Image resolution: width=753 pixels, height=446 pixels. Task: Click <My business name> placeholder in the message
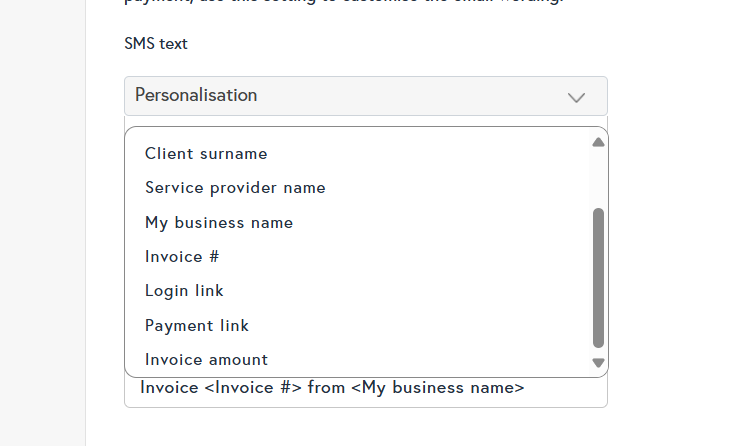pyautogui.click(x=437, y=388)
